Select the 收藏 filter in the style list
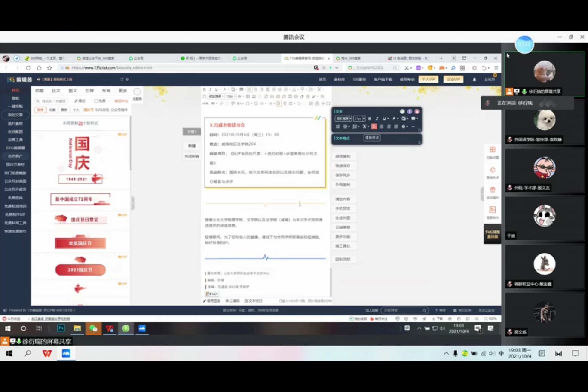The height and width of the screenshot is (392, 588). [52, 110]
